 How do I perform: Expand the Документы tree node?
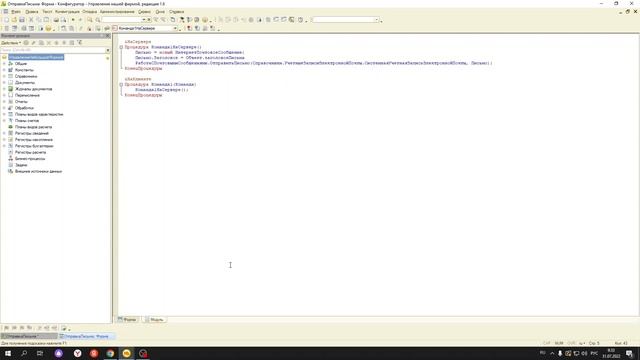tap(4, 83)
